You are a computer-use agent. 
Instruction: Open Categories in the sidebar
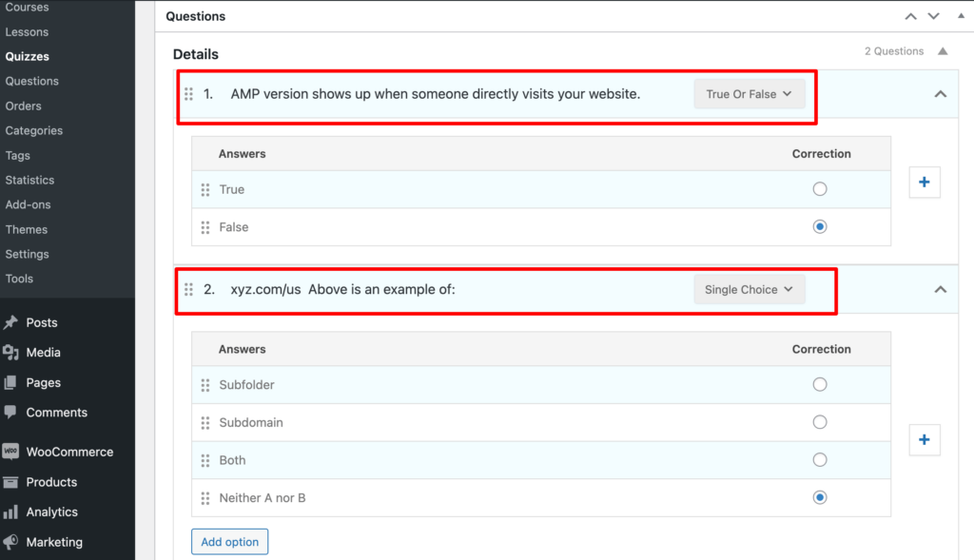coord(34,130)
